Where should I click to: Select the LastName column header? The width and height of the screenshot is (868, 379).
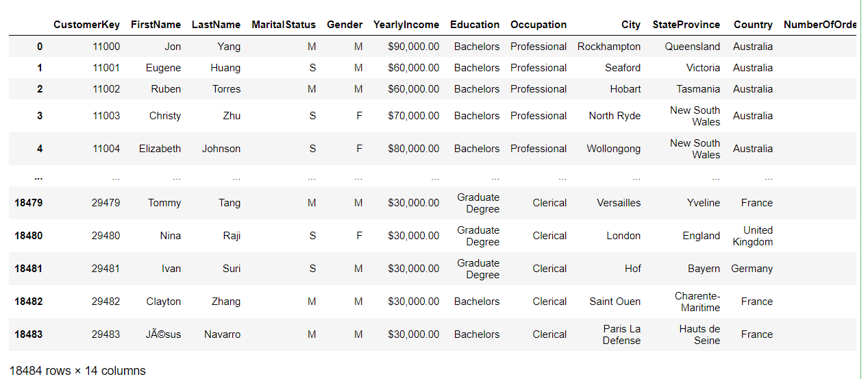pos(216,25)
